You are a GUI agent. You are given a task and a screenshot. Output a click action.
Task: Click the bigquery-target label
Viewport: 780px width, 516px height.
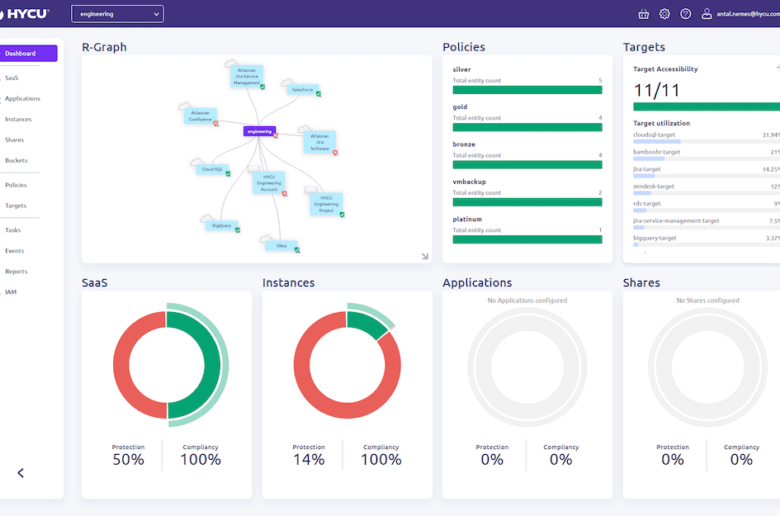pos(655,238)
